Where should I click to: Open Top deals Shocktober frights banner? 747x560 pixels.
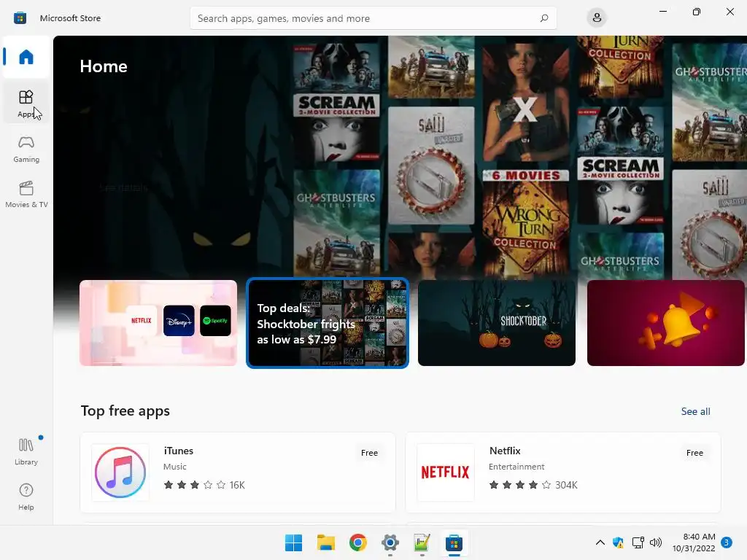click(328, 323)
